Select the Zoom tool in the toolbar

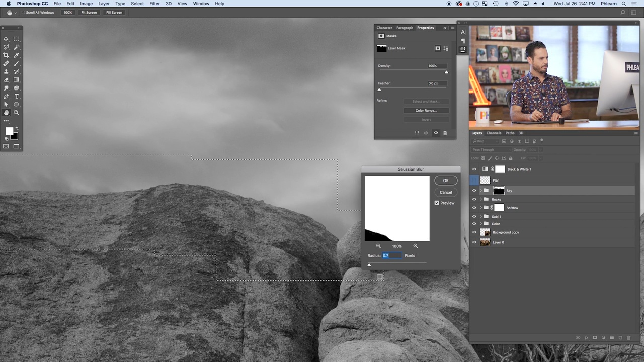[x=17, y=113]
